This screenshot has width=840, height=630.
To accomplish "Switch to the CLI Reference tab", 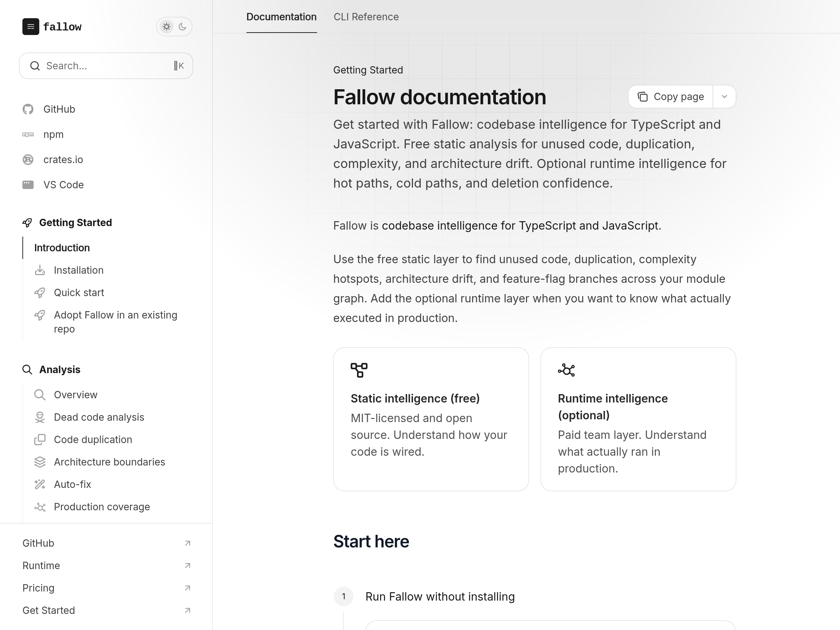I will pyautogui.click(x=366, y=17).
